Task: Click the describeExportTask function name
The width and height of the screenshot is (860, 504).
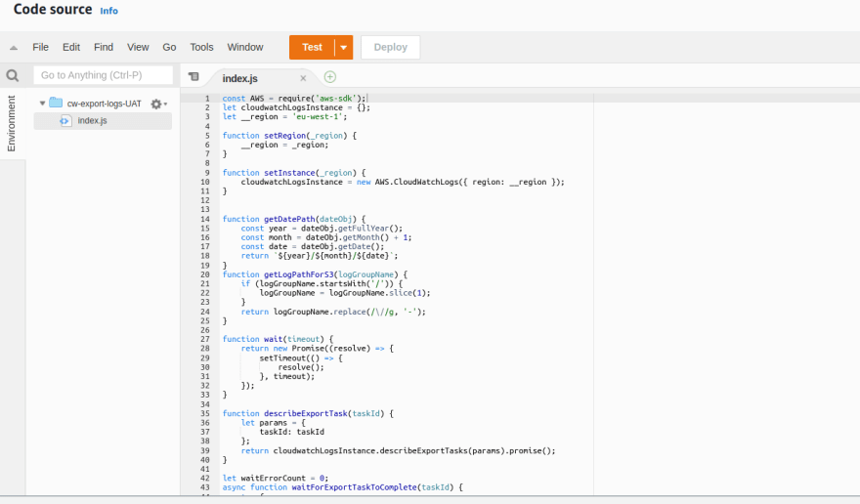Action: click(306, 413)
